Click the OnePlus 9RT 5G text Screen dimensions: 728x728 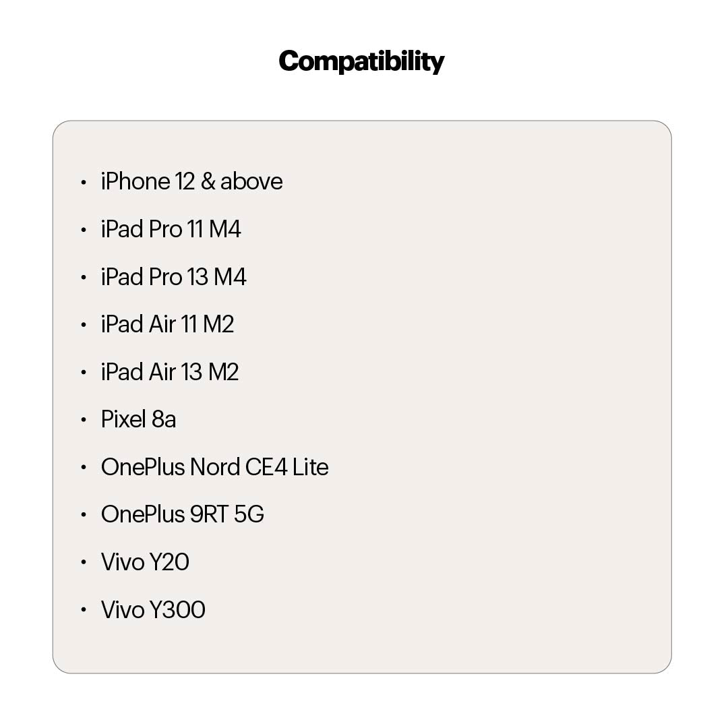pos(182,514)
